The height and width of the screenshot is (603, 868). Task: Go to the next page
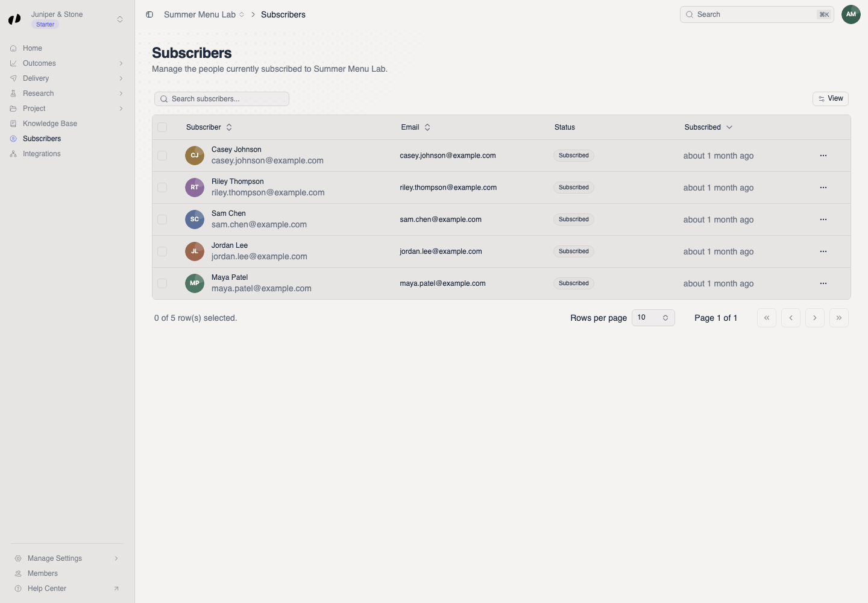coord(815,318)
